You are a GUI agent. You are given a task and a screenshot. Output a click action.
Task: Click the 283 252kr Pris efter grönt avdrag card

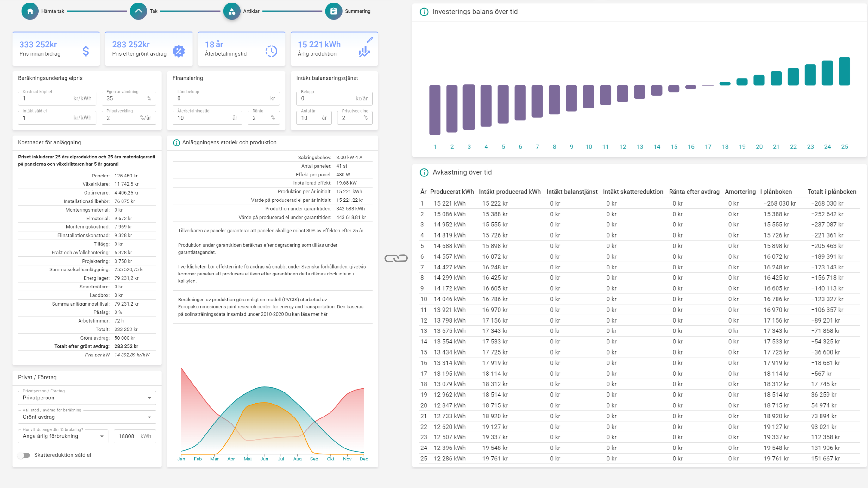click(148, 49)
